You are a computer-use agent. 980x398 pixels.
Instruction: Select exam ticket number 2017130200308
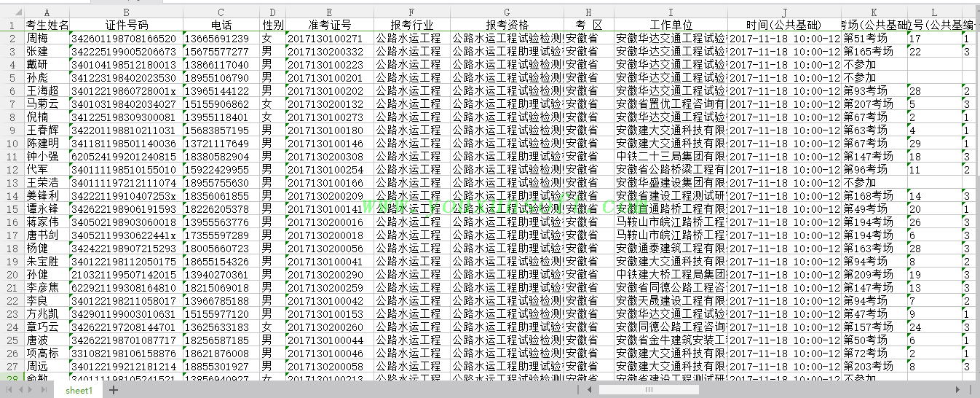(x=330, y=156)
